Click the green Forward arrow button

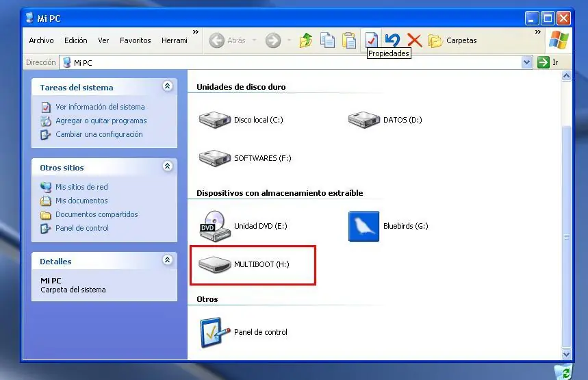pyautogui.click(x=273, y=40)
